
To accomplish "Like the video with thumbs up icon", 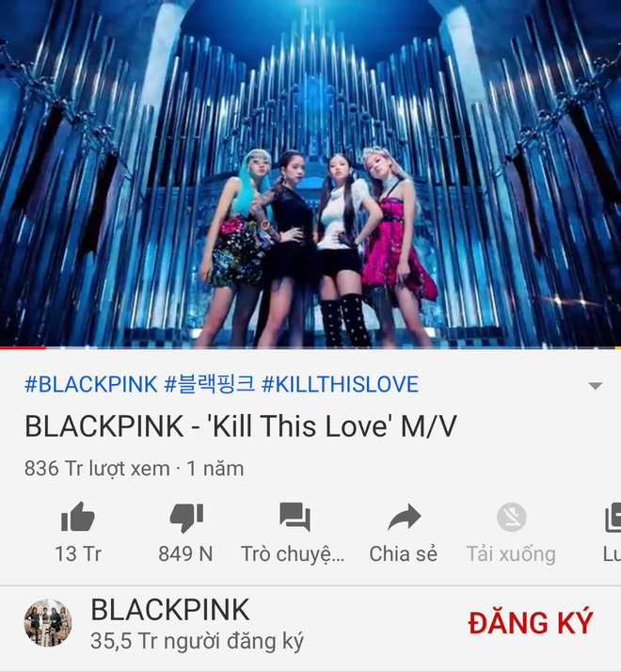I will point(77,518).
